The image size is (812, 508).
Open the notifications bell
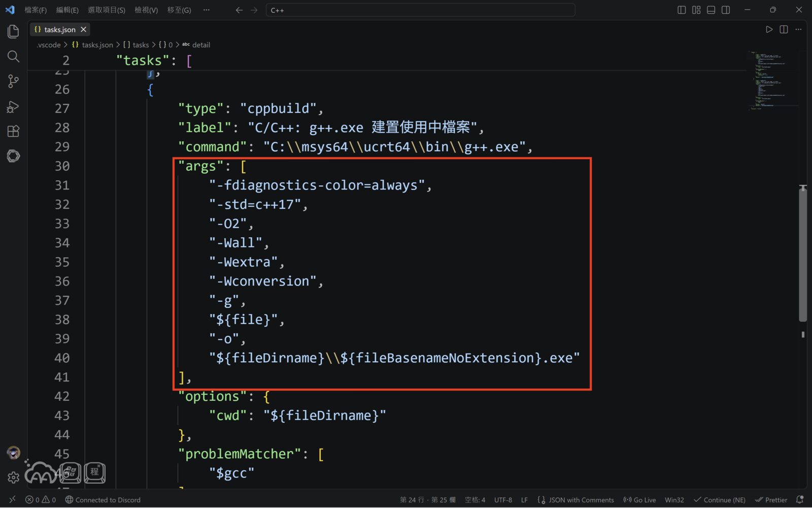800,500
